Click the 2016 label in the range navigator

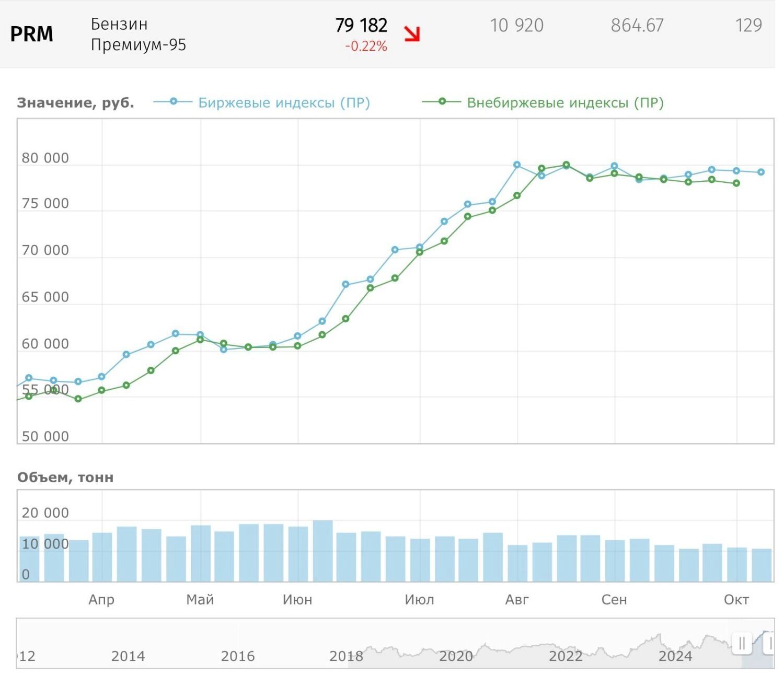click(238, 656)
